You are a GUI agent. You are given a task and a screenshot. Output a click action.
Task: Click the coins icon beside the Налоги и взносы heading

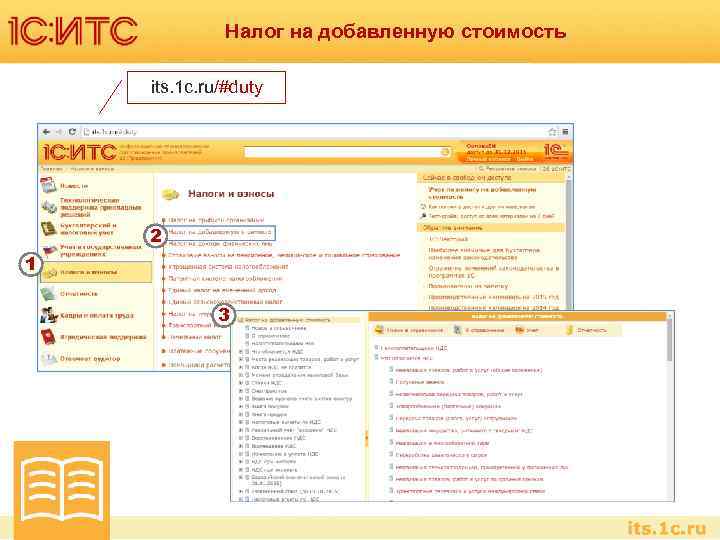click(171, 194)
